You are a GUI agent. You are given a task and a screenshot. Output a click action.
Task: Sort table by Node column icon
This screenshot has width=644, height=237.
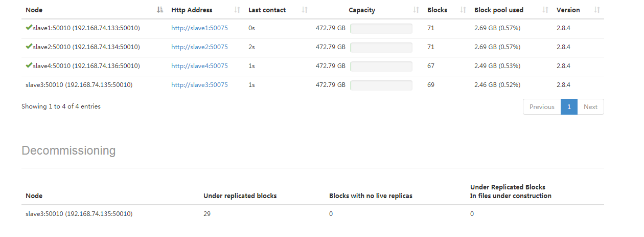coord(160,10)
